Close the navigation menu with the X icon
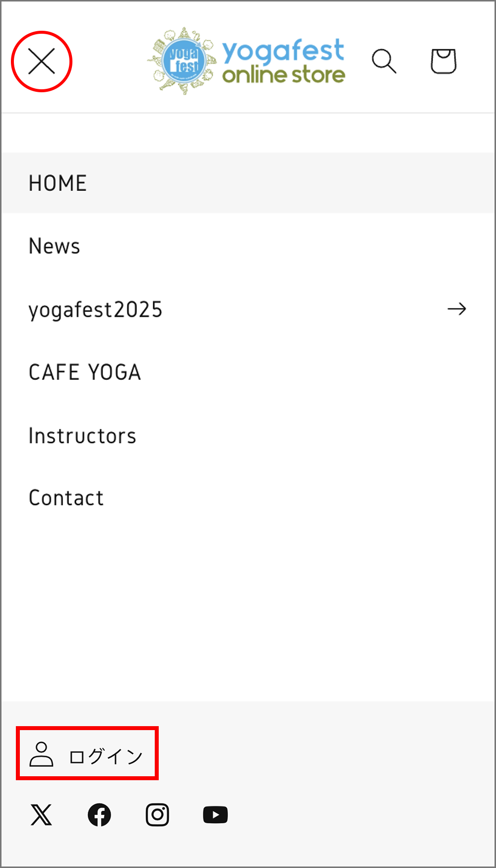 click(42, 62)
